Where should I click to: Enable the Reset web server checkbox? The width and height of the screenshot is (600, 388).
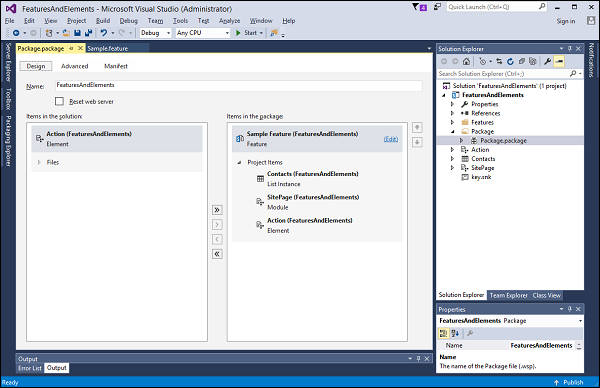click(59, 101)
